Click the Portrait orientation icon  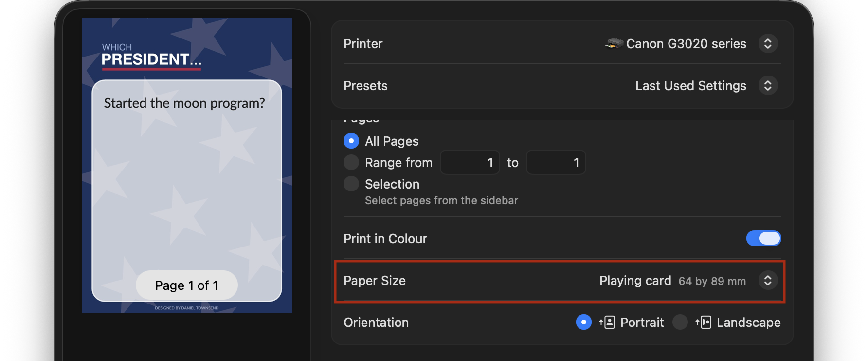click(x=607, y=322)
